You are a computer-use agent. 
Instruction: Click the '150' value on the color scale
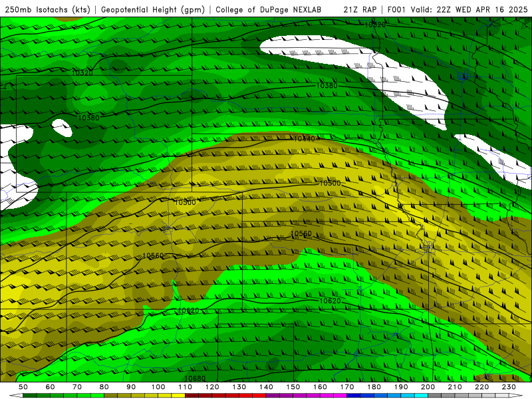(293, 387)
